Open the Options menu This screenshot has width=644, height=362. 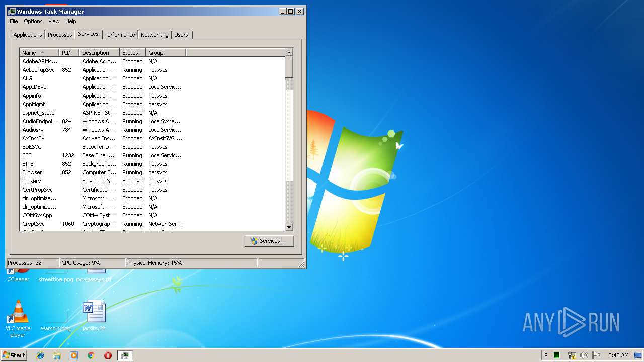coord(33,21)
